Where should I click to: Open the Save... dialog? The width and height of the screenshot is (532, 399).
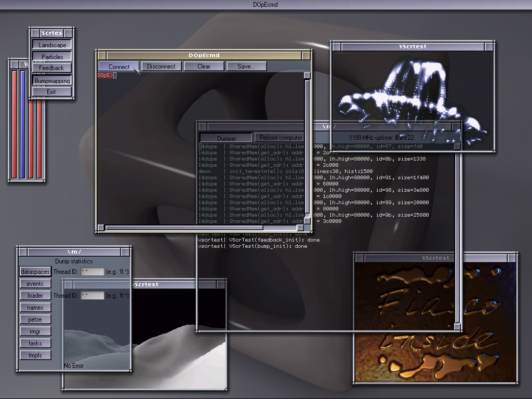246,66
